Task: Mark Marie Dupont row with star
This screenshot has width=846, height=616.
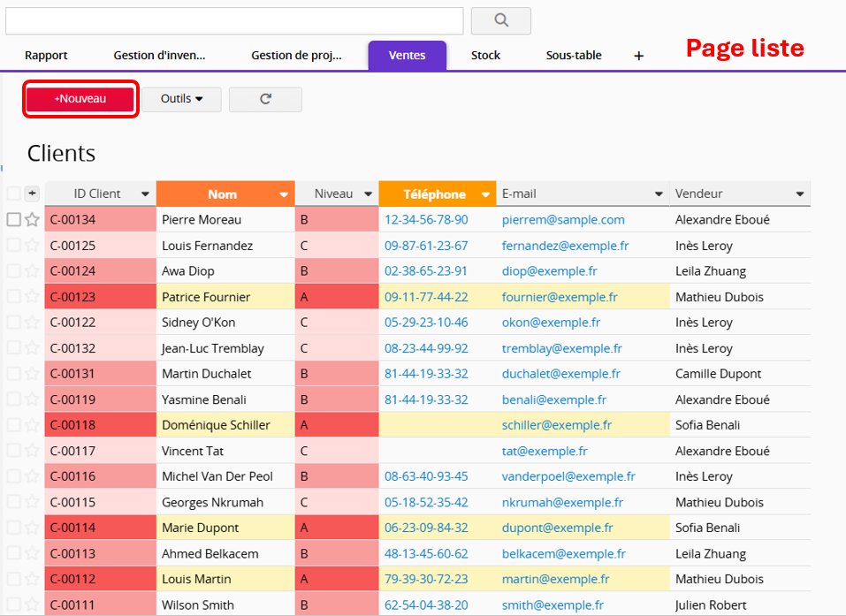Action: [32, 528]
